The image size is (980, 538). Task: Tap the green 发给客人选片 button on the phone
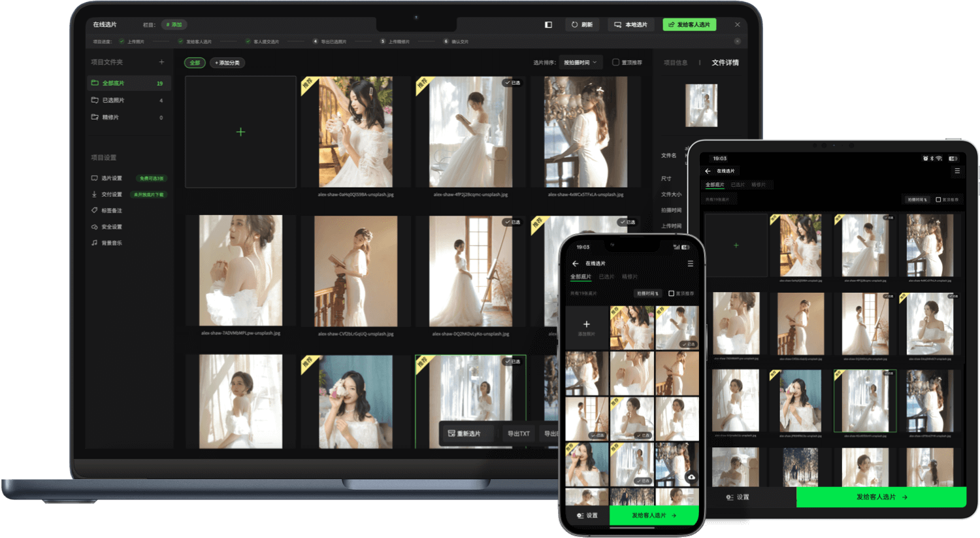tap(654, 515)
